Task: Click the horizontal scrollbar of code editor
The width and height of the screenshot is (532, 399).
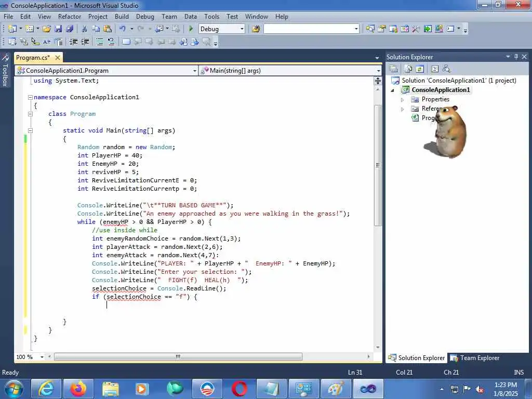Action: pyautogui.click(x=178, y=357)
